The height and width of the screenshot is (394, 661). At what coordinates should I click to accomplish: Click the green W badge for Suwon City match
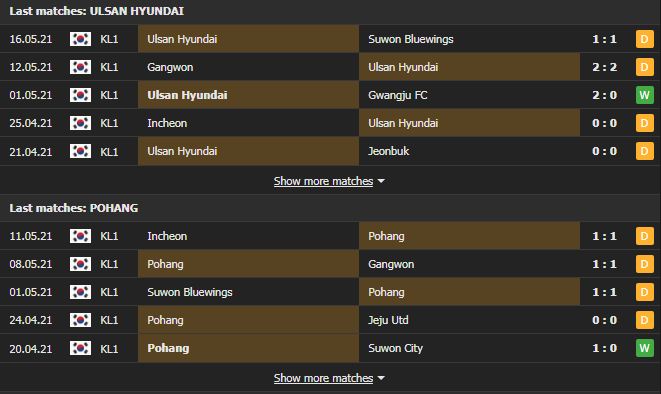pos(644,348)
